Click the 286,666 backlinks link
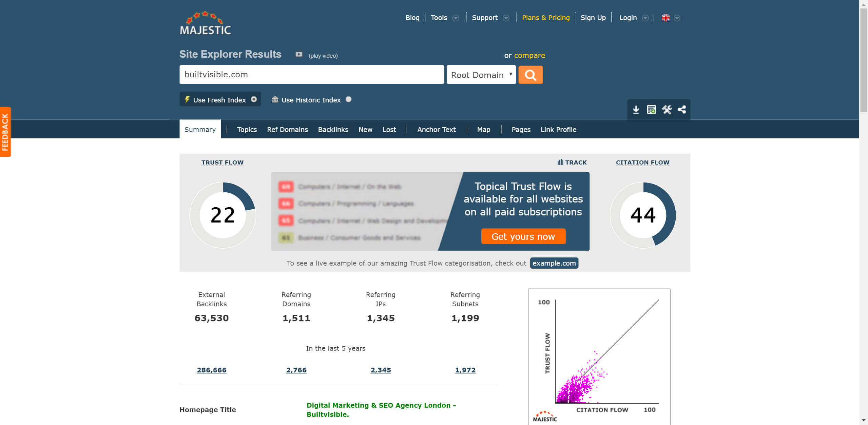868x425 pixels. (212, 370)
